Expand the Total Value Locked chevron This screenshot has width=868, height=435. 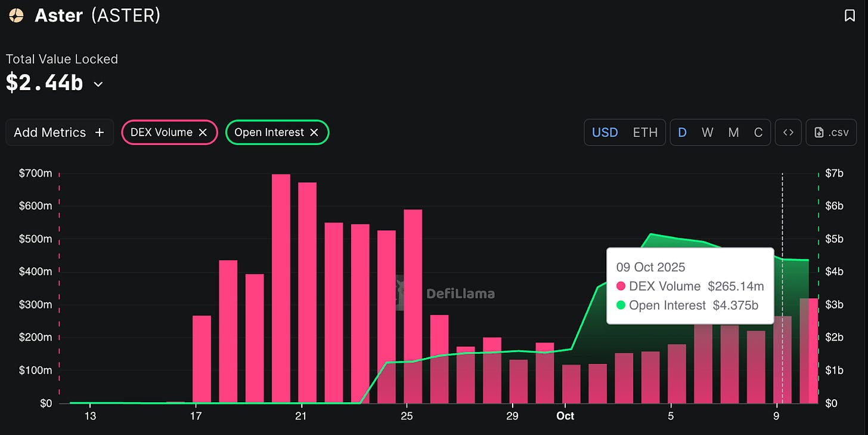point(98,84)
